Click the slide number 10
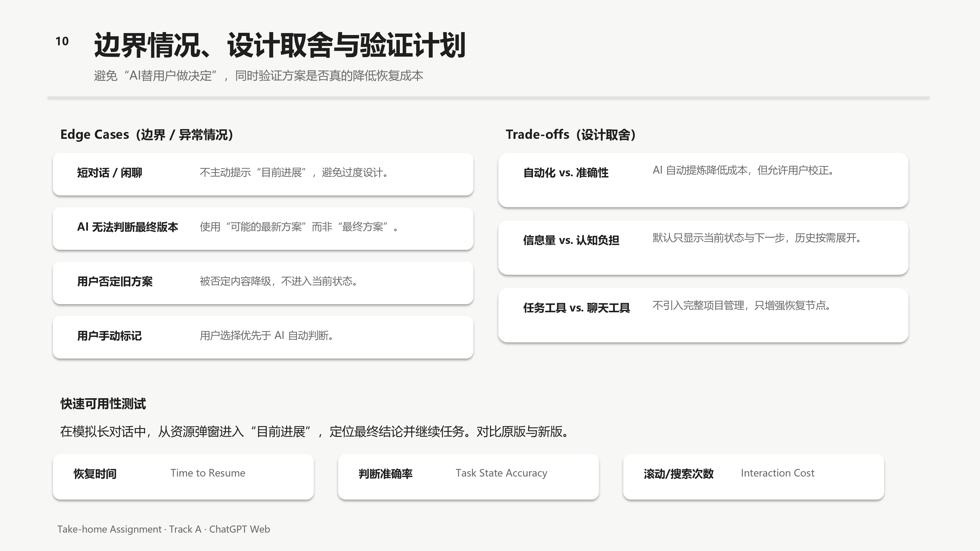This screenshot has width=980, height=551. [62, 41]
